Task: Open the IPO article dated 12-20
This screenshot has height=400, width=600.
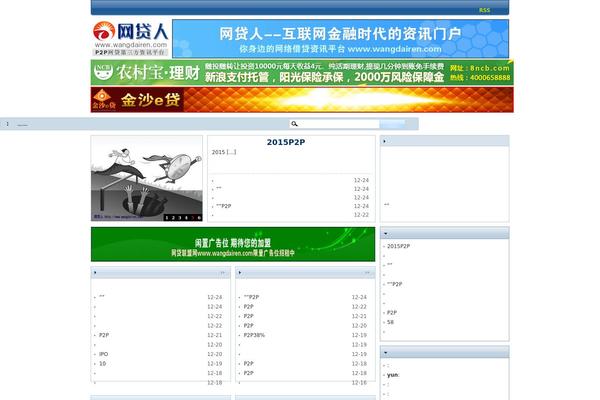Action: pyautogui.click(x=103, y=354)
